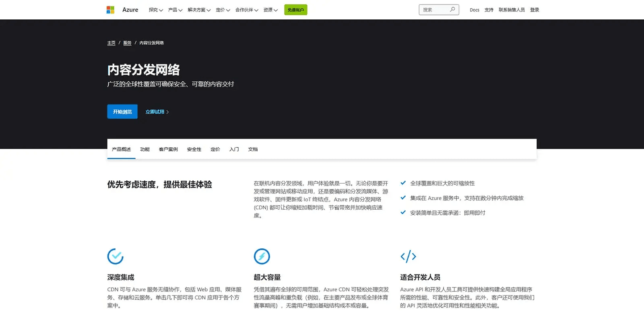Click the 内容分发网络 page title
This screenshot has width=644, height=322.
[143, 70]
